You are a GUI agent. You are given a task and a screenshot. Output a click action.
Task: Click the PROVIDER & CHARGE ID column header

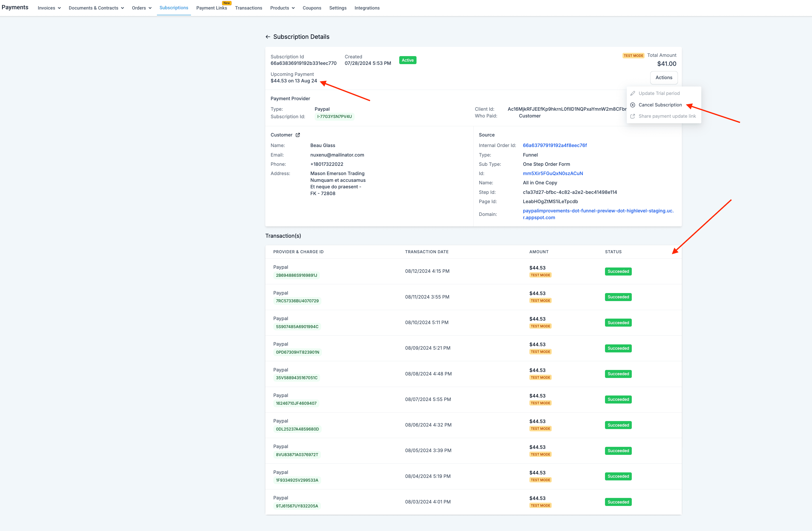pos(298,252)
